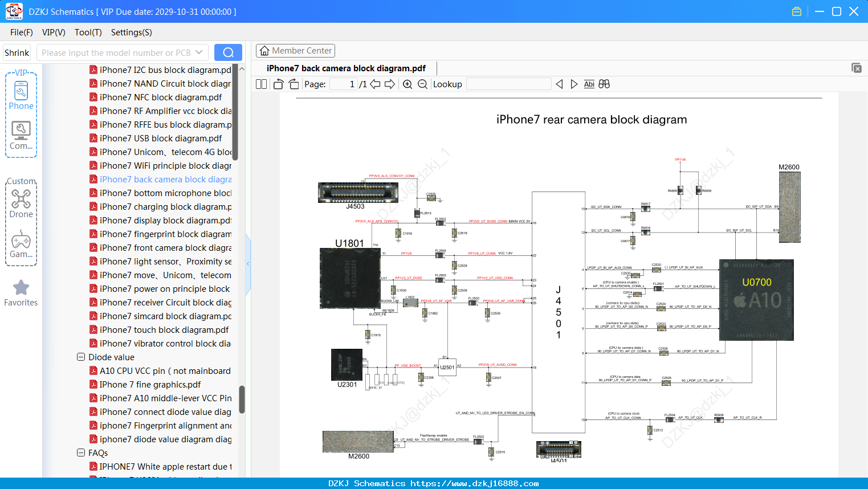
Task: Open iphone7 Fingerprint alignment file
Action: click(165, 426)
